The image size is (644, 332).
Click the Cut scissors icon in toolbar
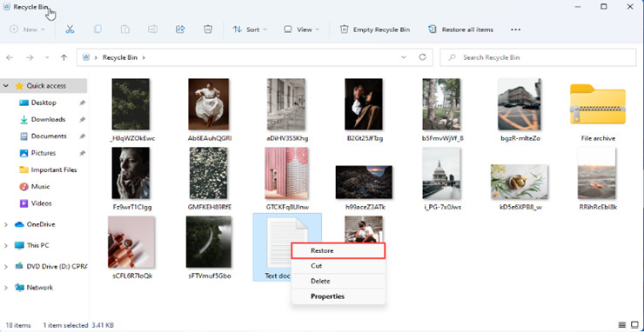tap(70, 30)
